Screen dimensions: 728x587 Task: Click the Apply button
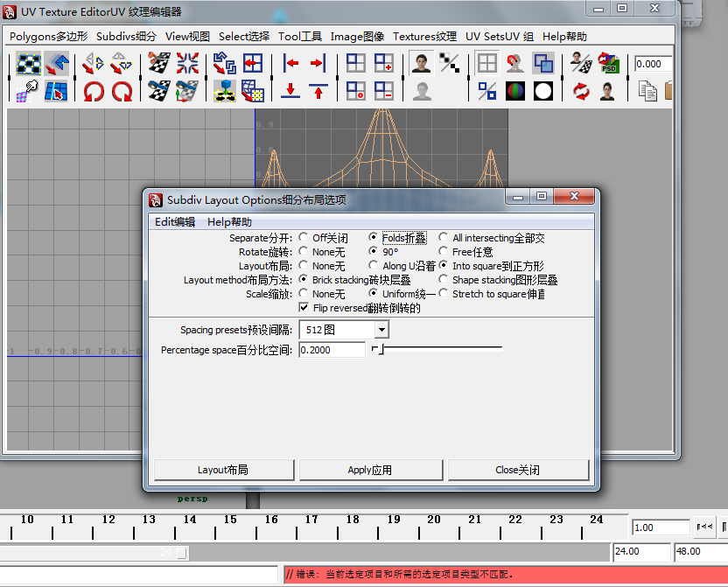tap(370, 470)
